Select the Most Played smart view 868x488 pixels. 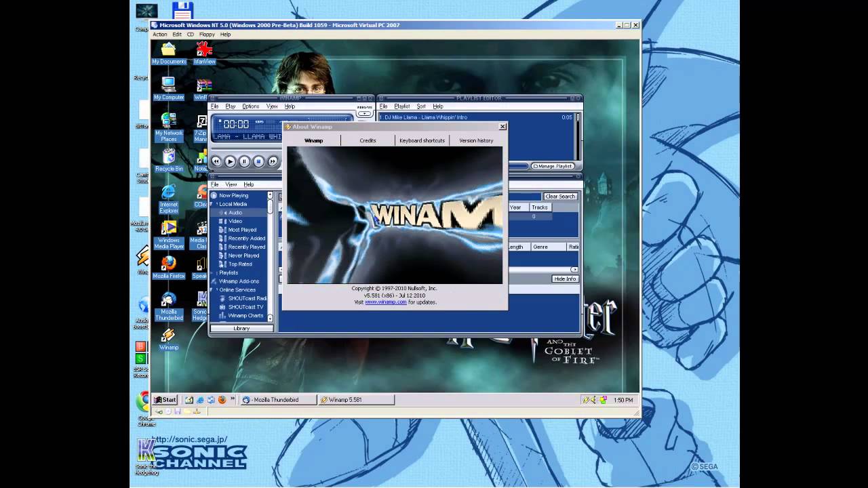click(241, 230)
